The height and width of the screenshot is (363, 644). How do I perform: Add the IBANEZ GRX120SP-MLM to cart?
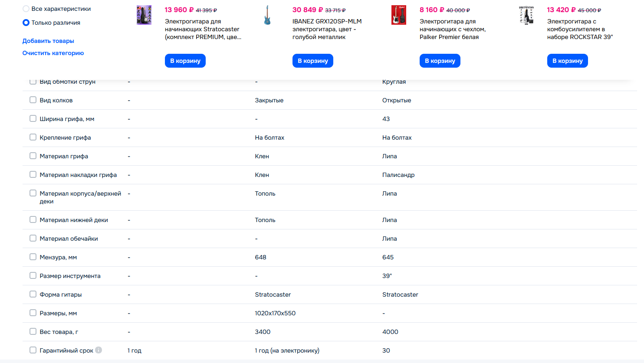click(313, 61)
